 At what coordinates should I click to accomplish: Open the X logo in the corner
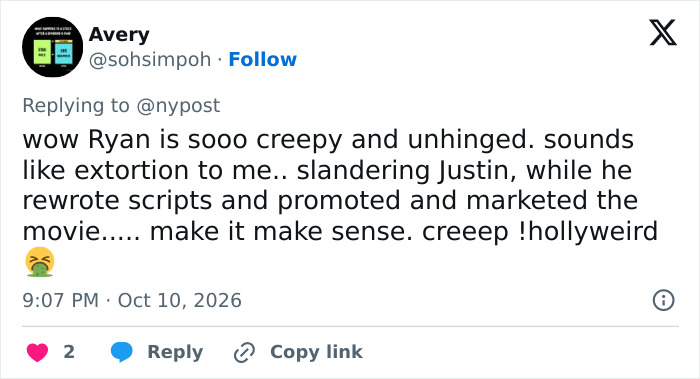click(663, 33)
